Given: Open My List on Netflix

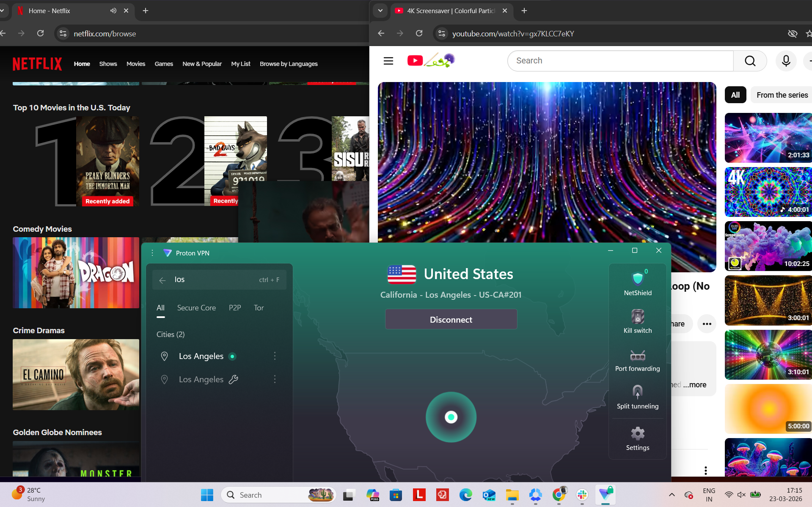Looking at the screenshot, I should (241, 64).
